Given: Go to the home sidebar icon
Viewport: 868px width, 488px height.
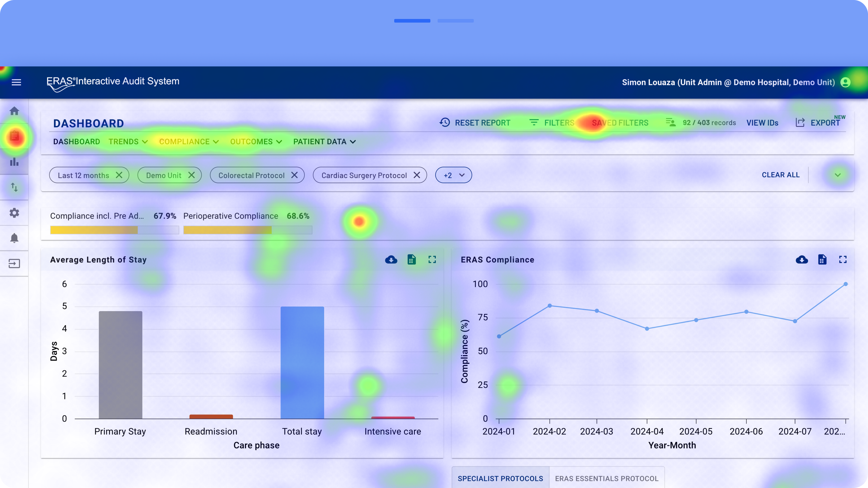Looking at the screenshot, I should (x=14, y=111).
